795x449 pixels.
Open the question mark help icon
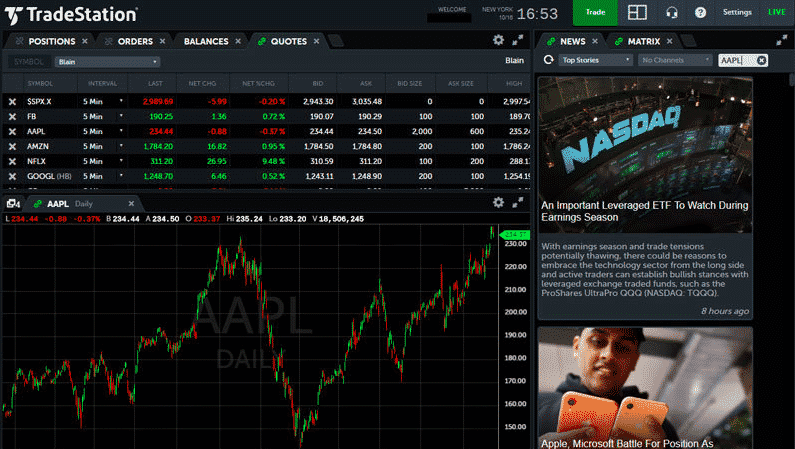pos(700,12)
